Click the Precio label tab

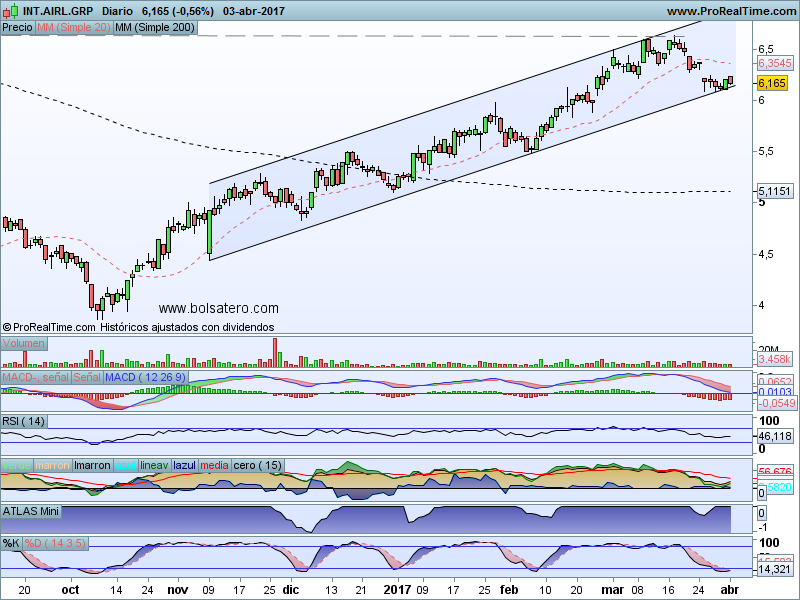[x=17, y=28]
